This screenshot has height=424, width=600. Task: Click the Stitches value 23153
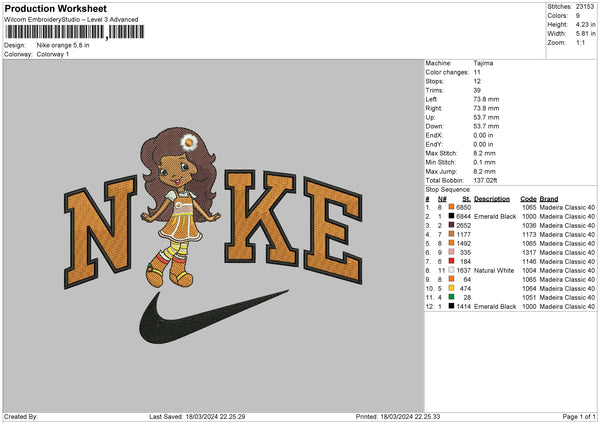click(x=585, y=7)
